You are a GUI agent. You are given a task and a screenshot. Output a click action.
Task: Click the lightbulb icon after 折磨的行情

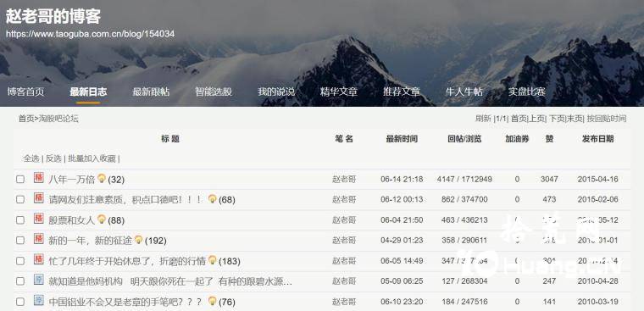click(x=212, y=260)
